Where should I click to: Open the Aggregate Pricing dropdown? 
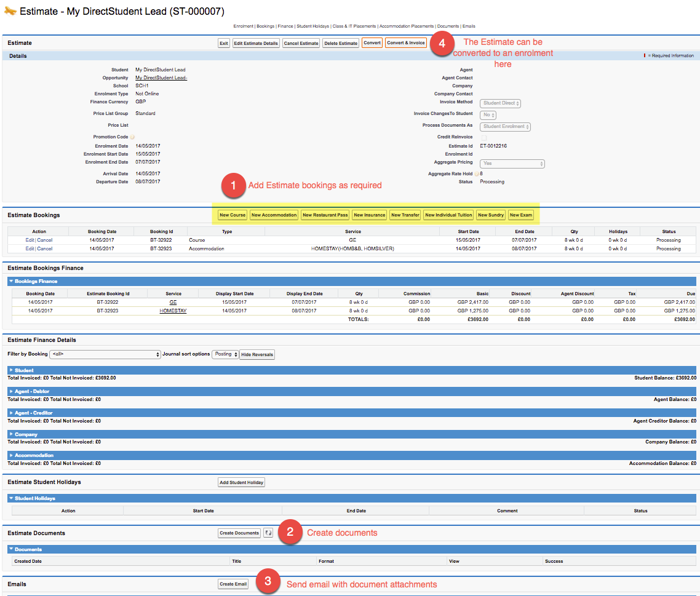coord(512,164)
